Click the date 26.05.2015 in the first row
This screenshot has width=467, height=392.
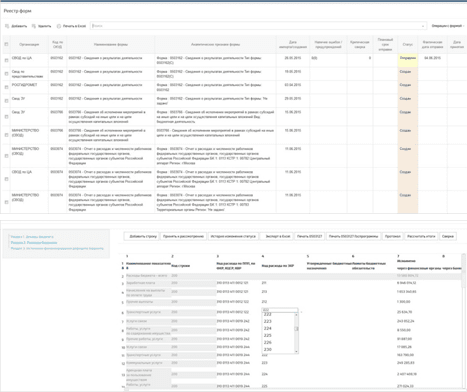point(293,58)
